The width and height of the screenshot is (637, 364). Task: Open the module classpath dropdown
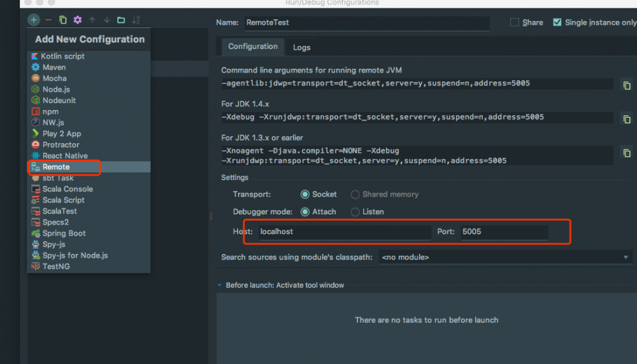pyautogui.click(x=505, y=257)
